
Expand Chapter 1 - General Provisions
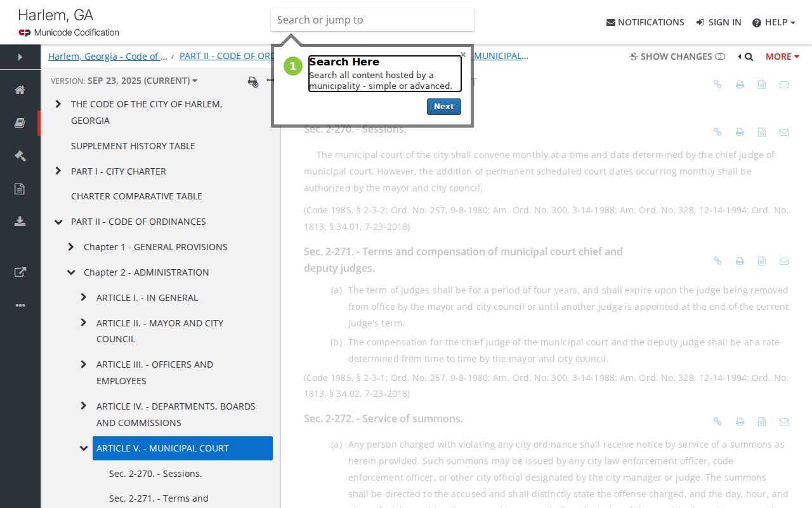click(71, 247)
